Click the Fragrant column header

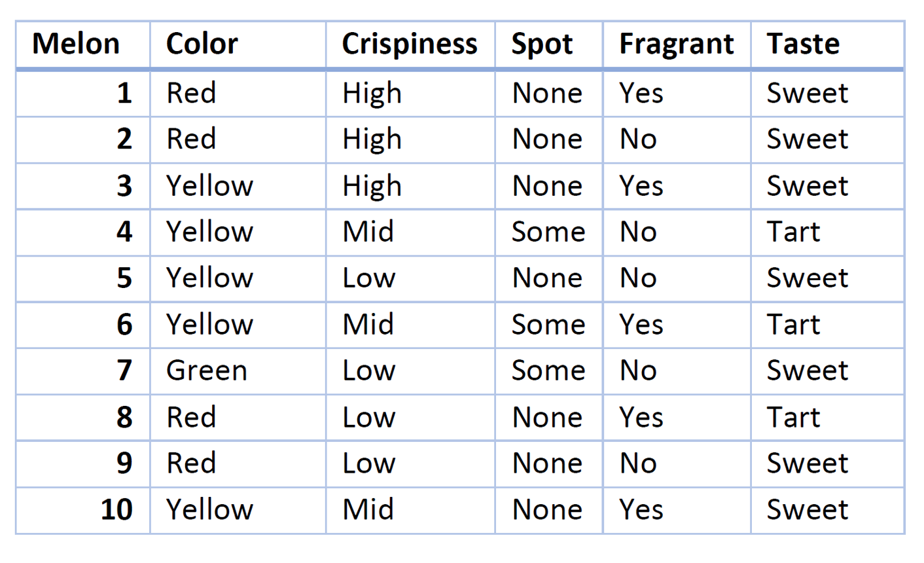click(677, 44)
